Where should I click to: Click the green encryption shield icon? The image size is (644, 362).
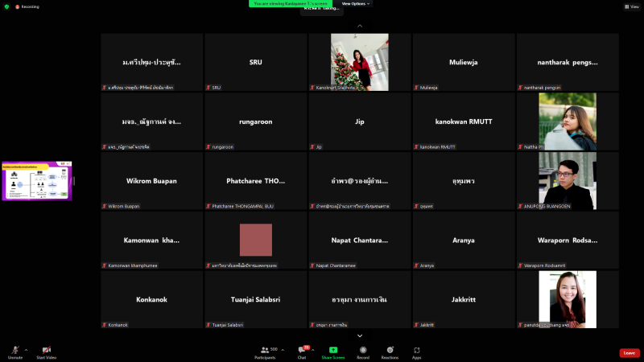tap(6, 6)
